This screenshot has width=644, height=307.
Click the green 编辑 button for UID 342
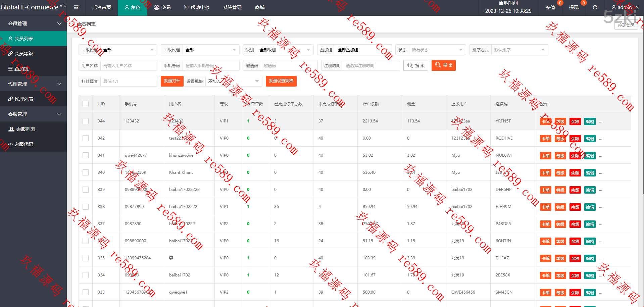click(590, 139)
